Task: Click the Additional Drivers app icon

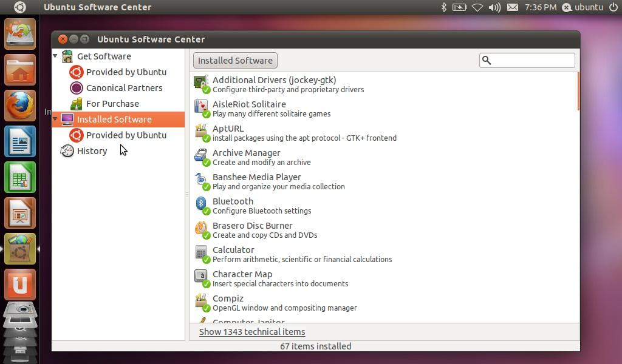Action: tap(202, 84)
